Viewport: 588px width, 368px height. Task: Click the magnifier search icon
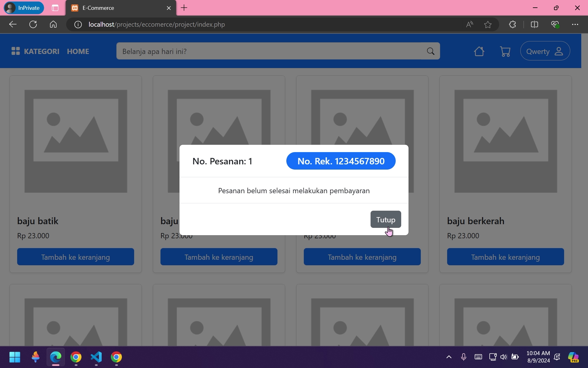click(x=431, y=51)
